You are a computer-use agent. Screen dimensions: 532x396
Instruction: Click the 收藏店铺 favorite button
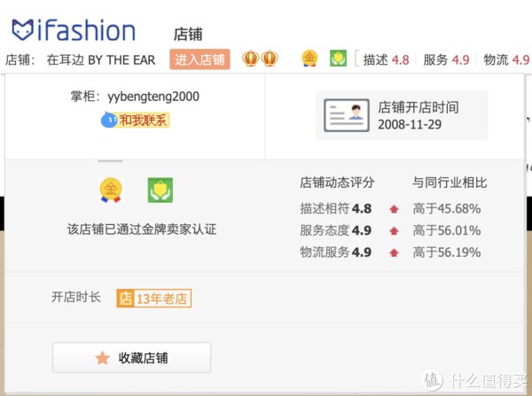click(x=131, y=358)
